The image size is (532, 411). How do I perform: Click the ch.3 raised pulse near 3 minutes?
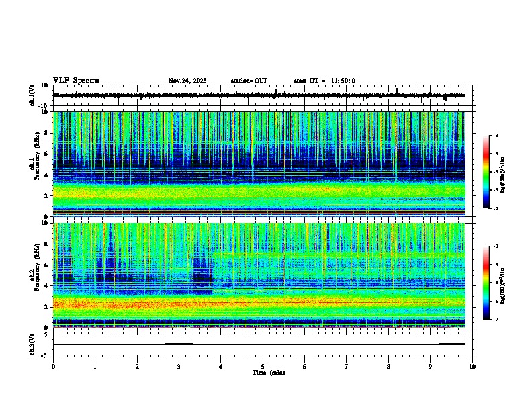[x=179, y=343]
